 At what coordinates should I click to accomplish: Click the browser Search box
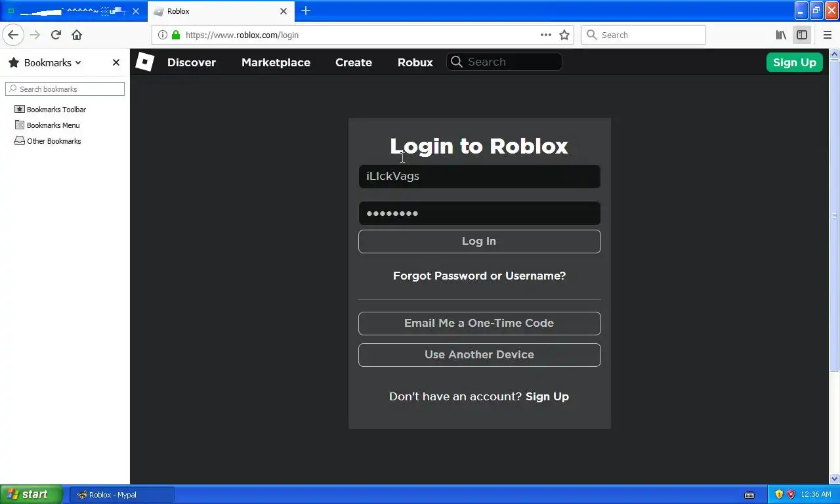[643, 35]
